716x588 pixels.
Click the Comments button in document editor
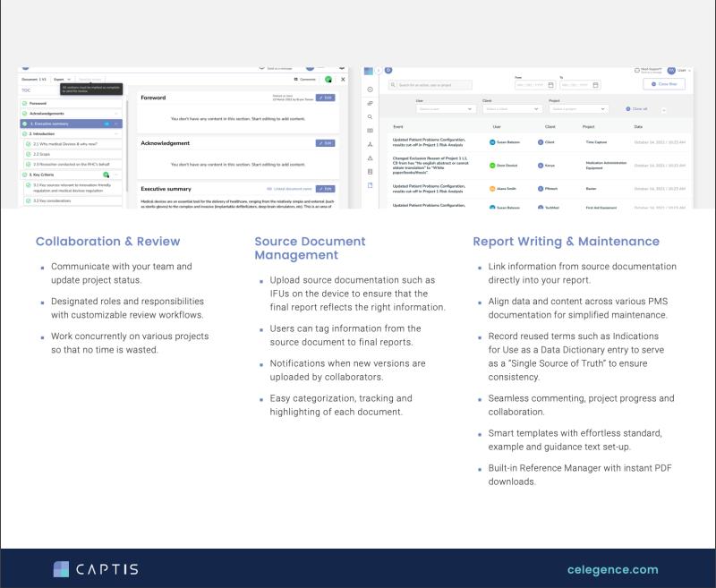pyautogui.click(x=305, y=80)
